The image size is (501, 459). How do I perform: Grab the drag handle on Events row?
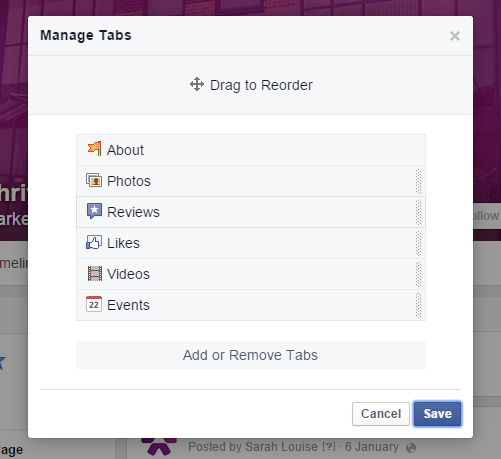tap(419, 305)
